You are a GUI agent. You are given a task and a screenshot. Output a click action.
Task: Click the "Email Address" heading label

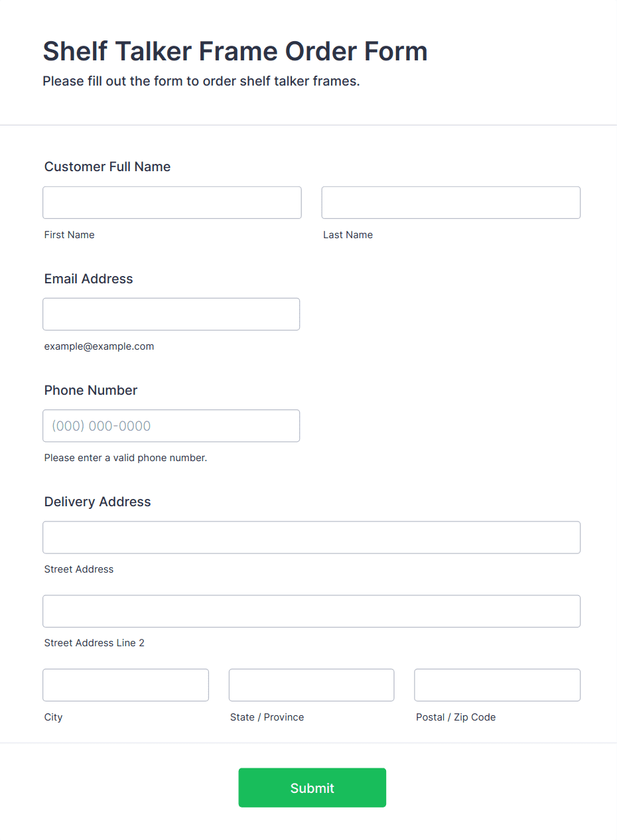pos(89,279)
